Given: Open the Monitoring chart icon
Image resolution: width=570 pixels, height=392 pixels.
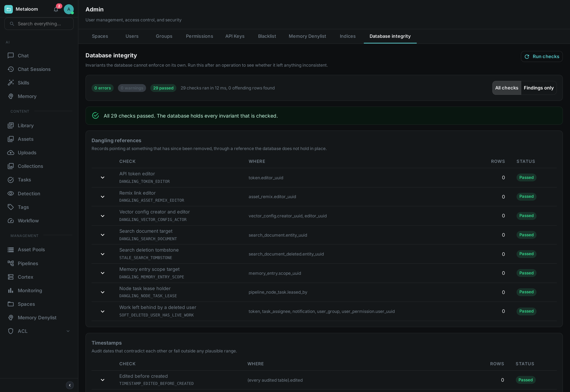Looking at the screenshot, I should [x=11, y=290].
